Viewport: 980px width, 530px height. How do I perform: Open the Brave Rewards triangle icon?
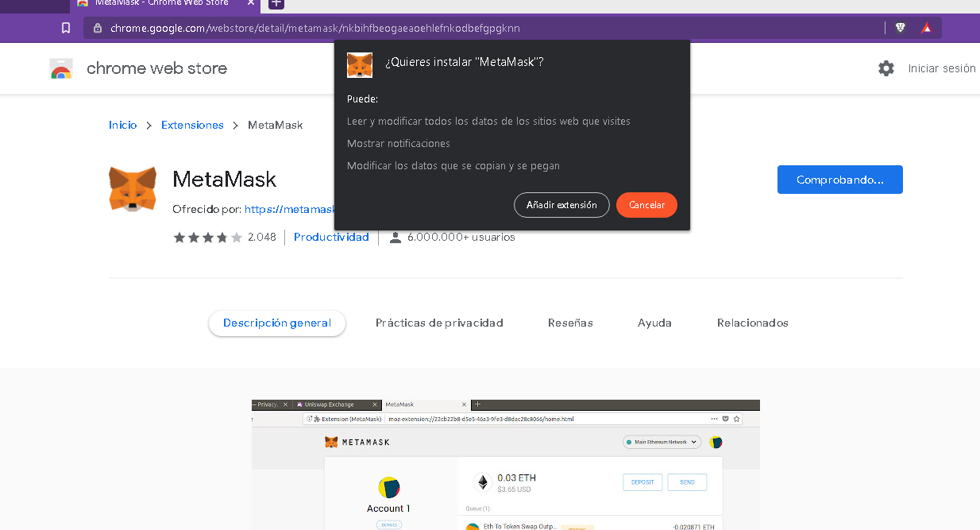tap(926, 28)
